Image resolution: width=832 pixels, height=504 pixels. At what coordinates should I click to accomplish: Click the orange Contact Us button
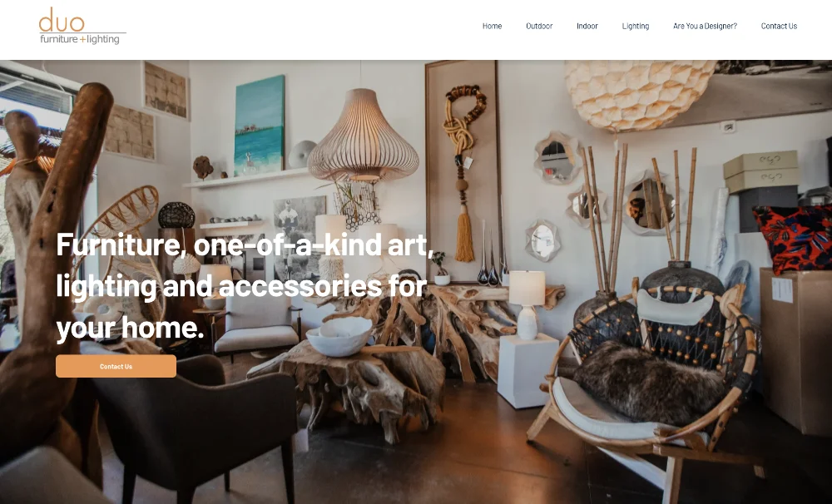[116, 366]
